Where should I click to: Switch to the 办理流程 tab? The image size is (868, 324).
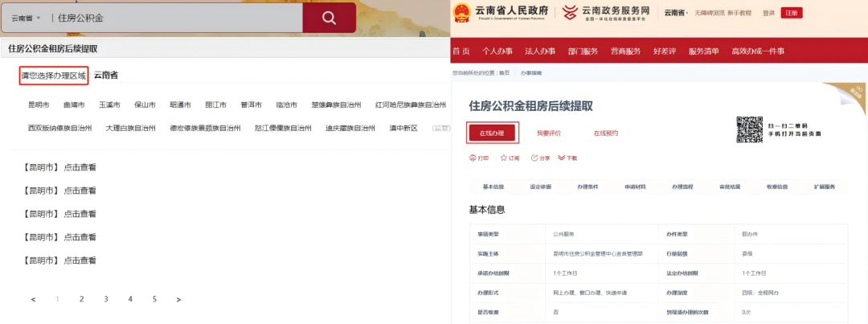tap(682, 187)
